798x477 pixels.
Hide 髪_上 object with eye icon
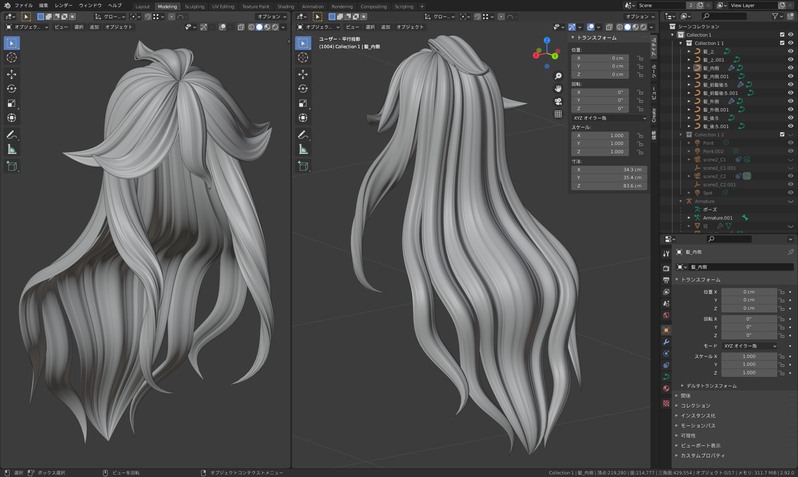790,52
